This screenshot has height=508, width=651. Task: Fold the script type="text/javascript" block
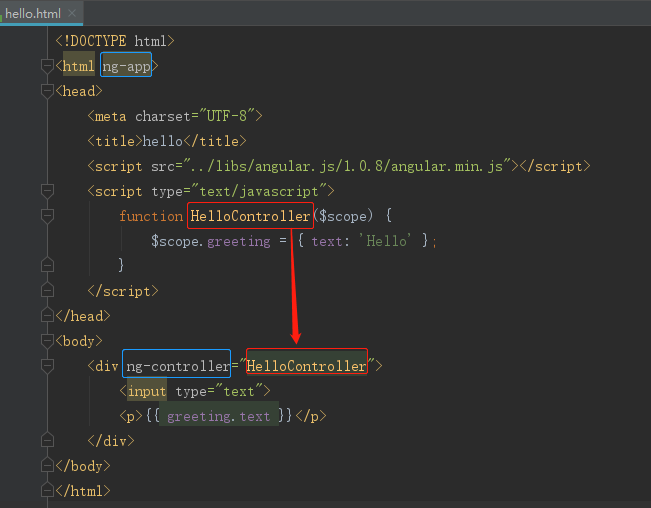pos(47,191)
